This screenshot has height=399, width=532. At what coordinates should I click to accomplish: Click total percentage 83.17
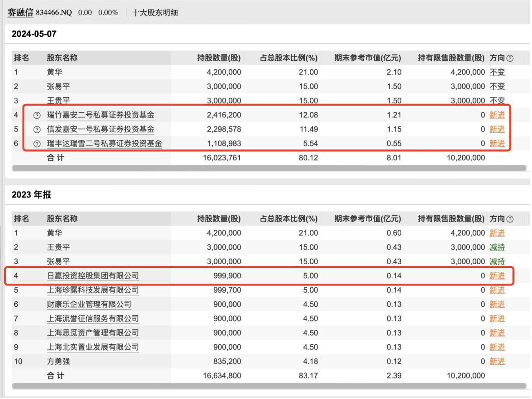click(308, 376)
